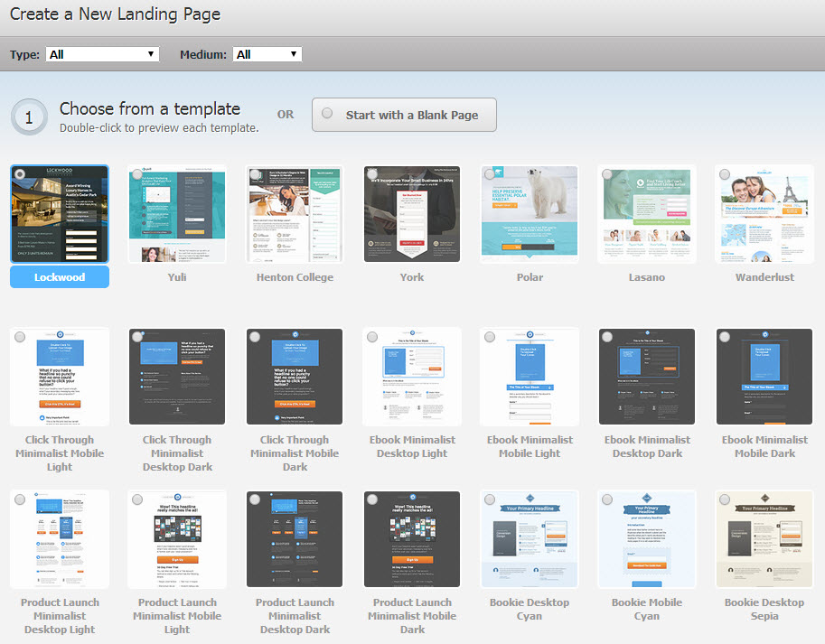Choose the Yuli template thumbnail
Screen dimensions: 825x644
177,214
